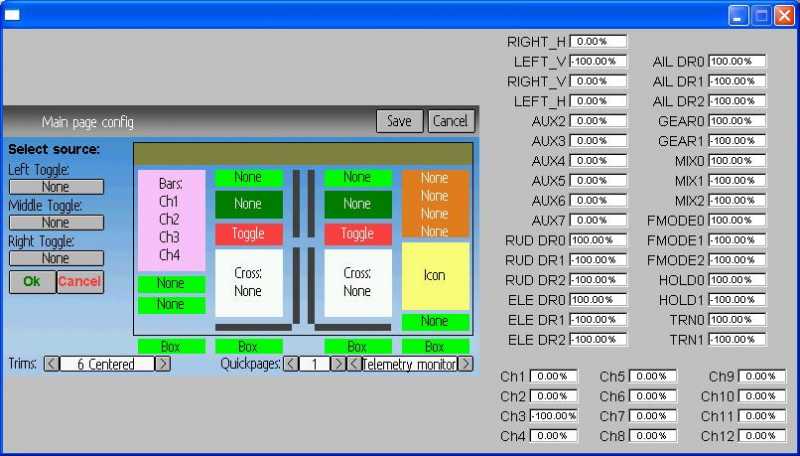Click the '6 Centered' Trims value

pos(107,364)
